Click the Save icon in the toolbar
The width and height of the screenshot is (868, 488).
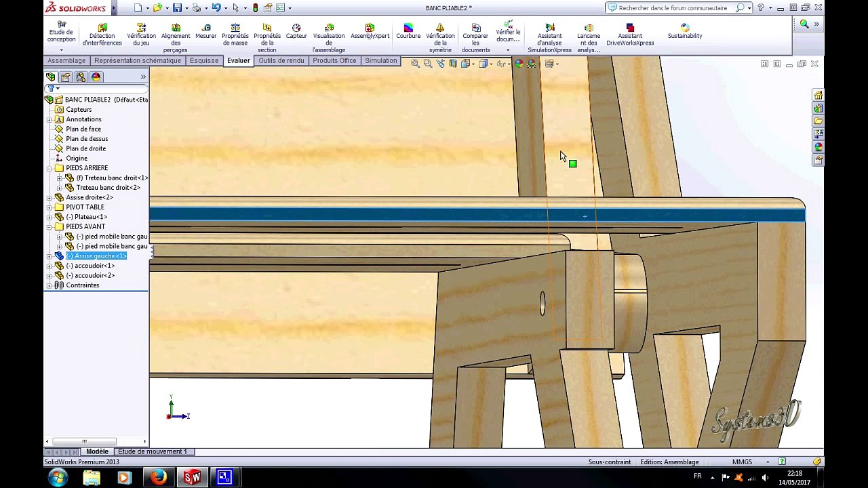(177, 8)
